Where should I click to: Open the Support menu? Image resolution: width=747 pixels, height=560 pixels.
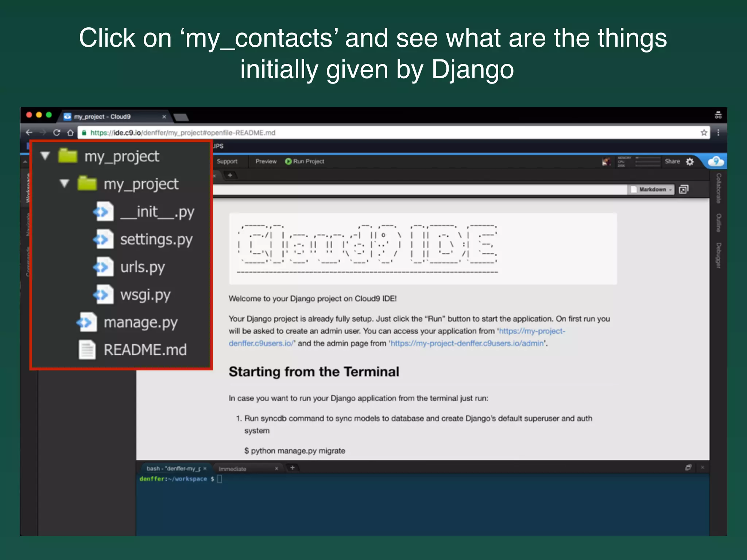click(227, 162)
